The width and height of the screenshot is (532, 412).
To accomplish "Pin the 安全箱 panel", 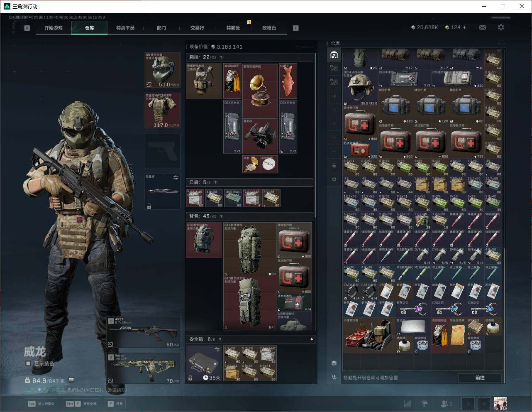I will 312,339.
